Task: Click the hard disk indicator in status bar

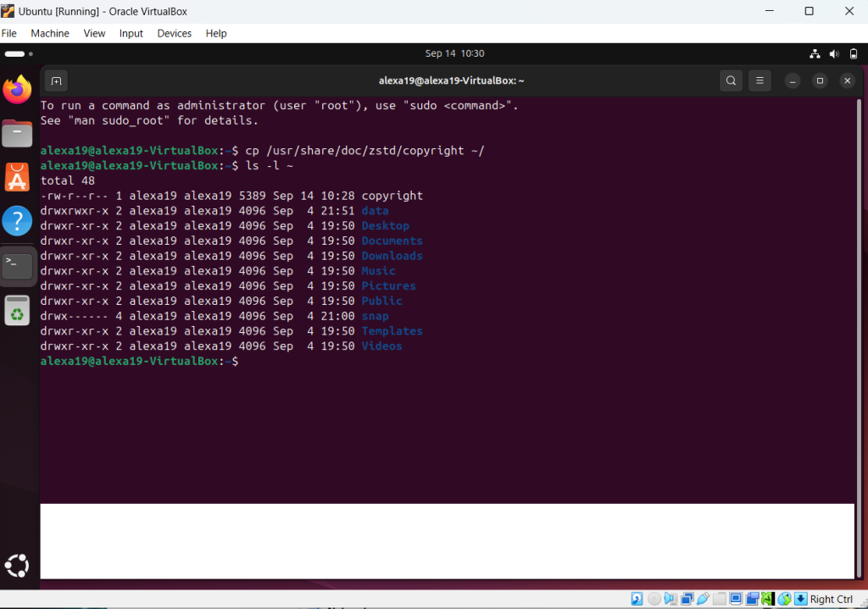Action: 637,600
